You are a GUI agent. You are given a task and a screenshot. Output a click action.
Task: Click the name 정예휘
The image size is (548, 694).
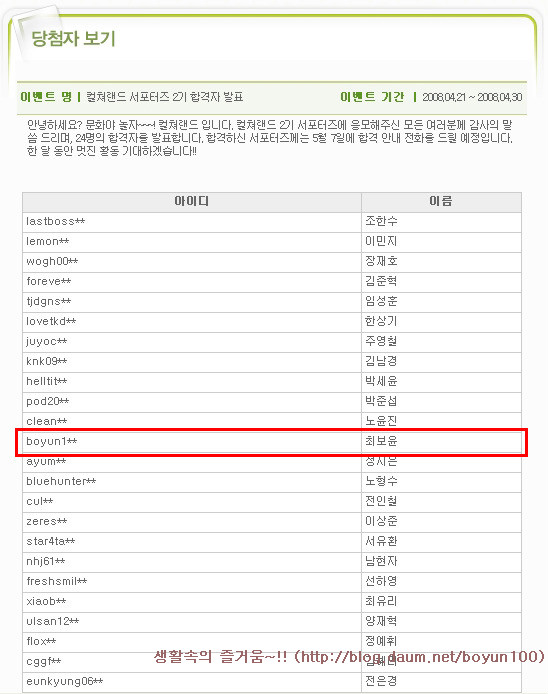point(381,641)
